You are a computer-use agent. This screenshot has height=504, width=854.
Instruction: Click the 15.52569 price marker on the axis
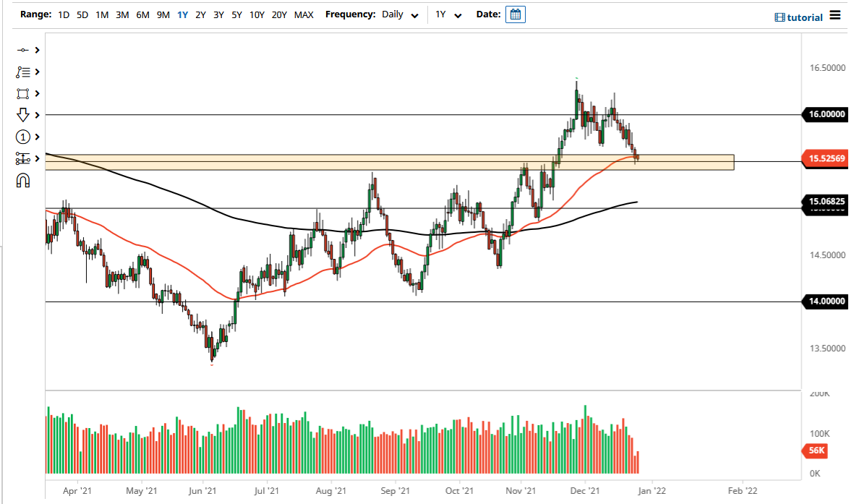click(824, 158)
